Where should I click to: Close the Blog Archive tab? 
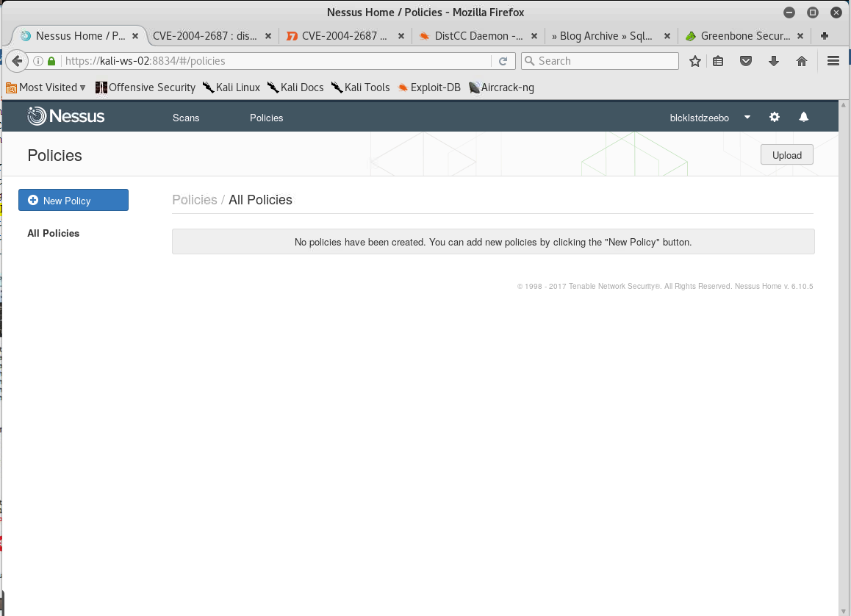(x=667, y=36)
